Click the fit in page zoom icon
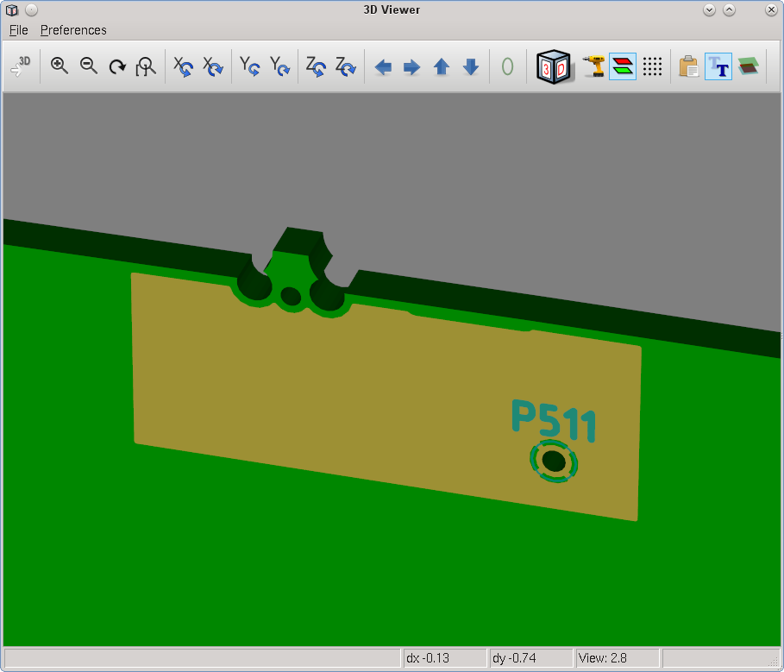Image resolution: width=784 pixels, height=672 pixels. click(147, 66)
